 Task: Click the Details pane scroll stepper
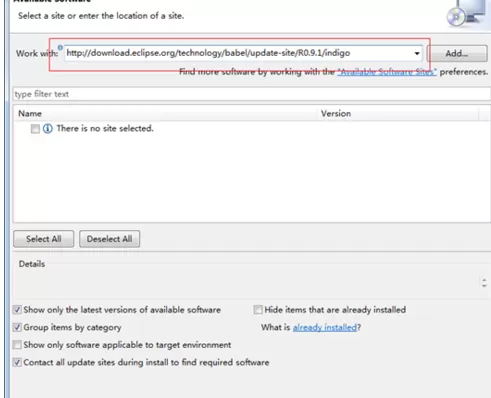click(x=484, y=283)
